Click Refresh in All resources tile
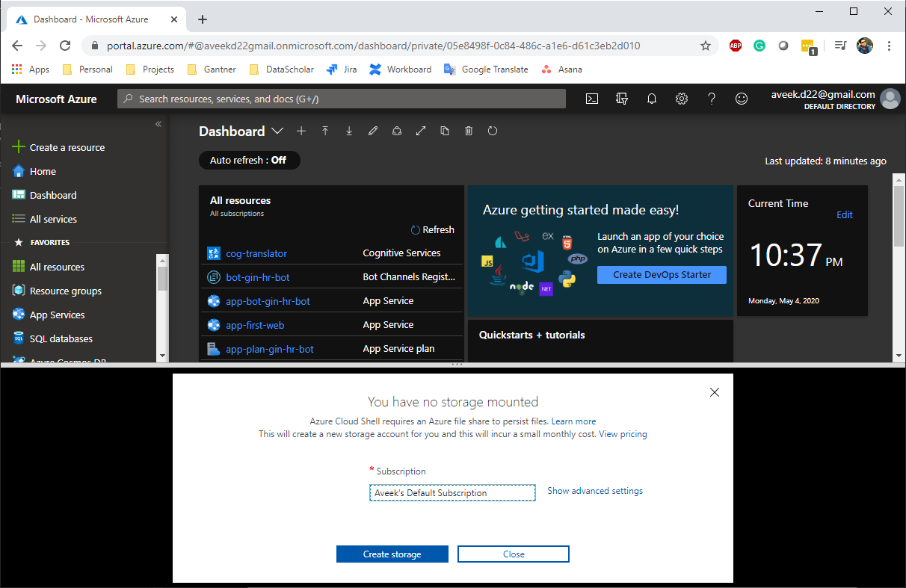The width and height of the screenshot is (906, 588). point(433,229)
